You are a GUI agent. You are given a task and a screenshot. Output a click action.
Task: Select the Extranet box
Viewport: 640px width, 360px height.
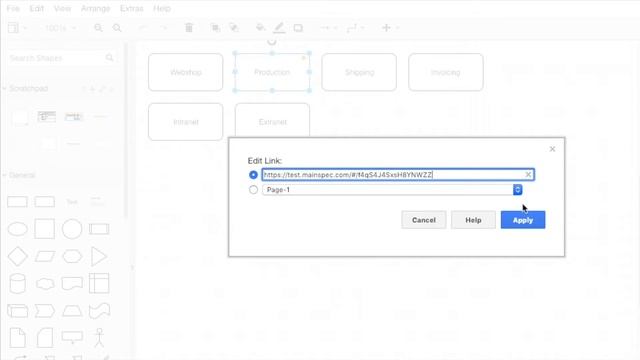pyautogui.click(x=272, y=120)
